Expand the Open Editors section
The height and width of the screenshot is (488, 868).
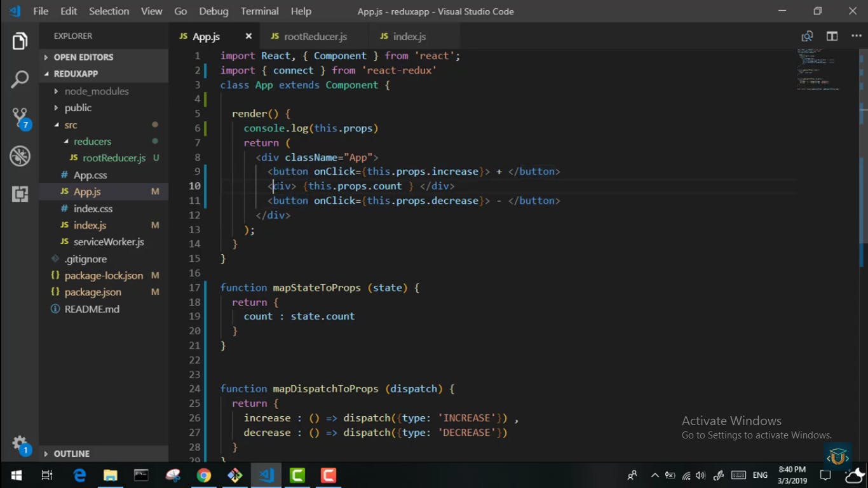coord(104,57)
